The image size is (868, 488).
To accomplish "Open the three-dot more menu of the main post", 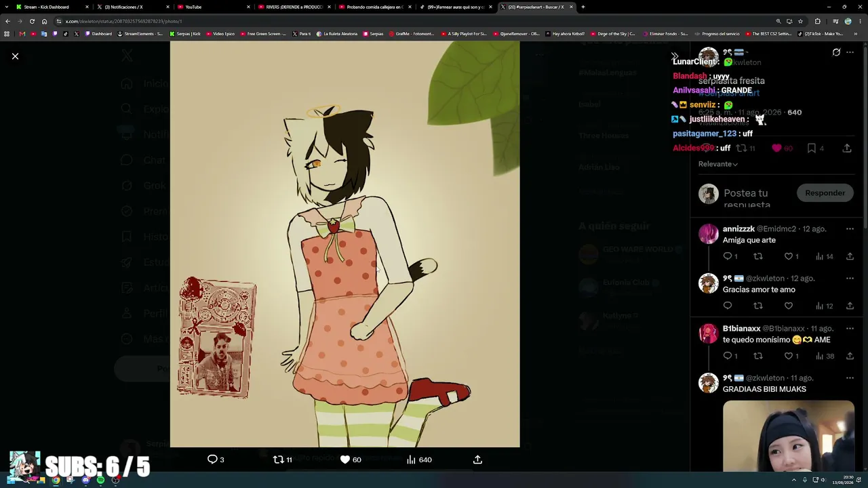I will point(850,52).
